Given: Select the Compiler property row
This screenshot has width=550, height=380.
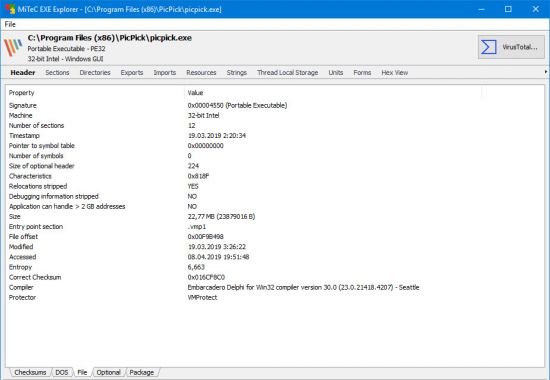Looking at the screenshot, I should pyautogui.click(x=276, y=287).
